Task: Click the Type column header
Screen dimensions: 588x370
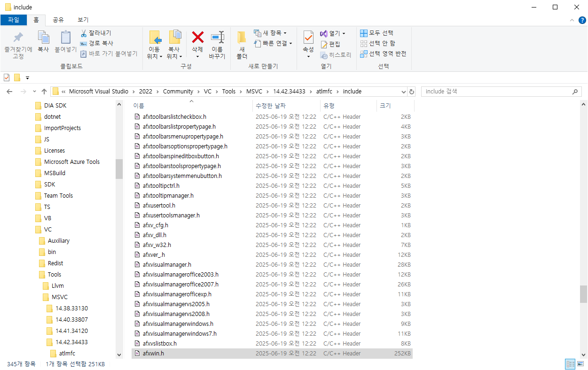Action: [x=348, y=106]
